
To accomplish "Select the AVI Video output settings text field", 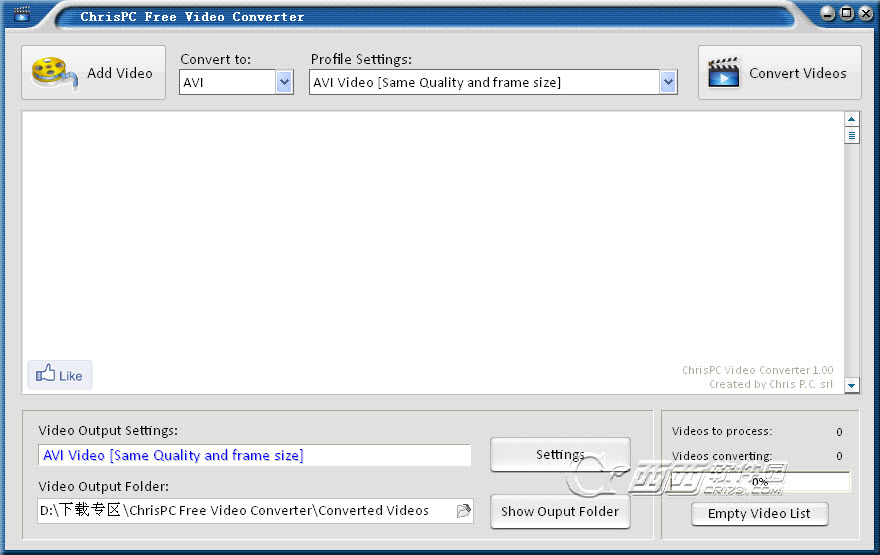I will (254, 455).
